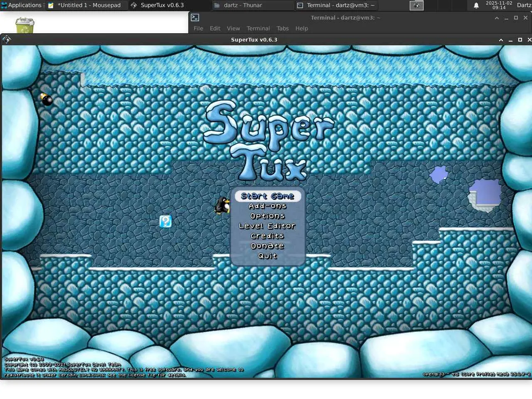Click the SuperTux window menu icon in title bar
Screen dimensions: 532x399
tap(7, 39)
